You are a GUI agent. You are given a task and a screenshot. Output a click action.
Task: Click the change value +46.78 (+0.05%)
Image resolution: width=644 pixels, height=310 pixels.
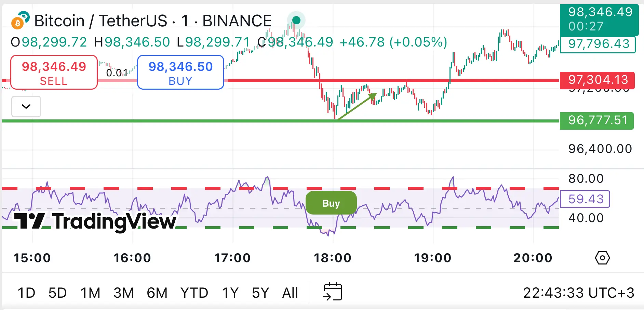point(393,42)
